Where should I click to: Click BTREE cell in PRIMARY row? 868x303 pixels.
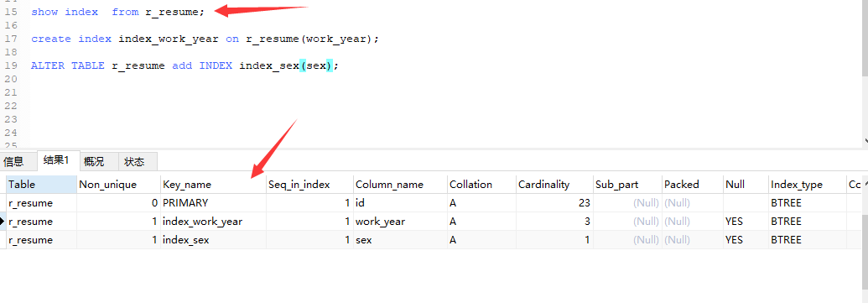click(x=807, y=203)
